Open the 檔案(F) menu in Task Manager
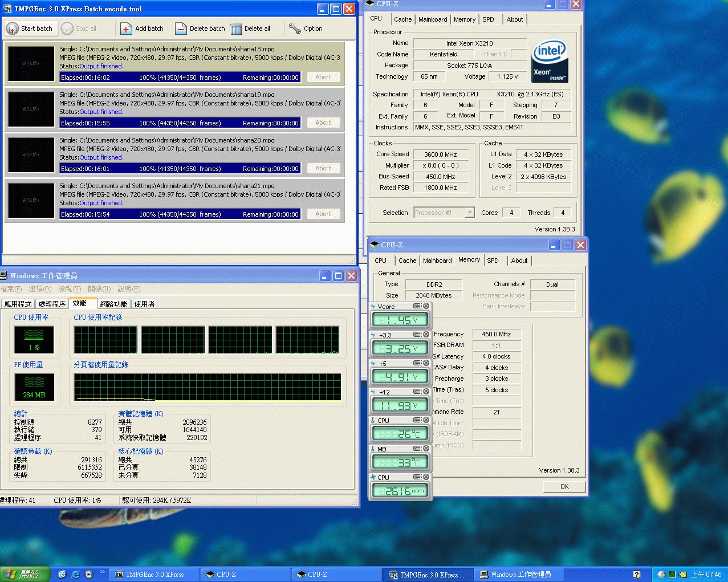Screen dimensions: 728x582 [x=11, y=289]
